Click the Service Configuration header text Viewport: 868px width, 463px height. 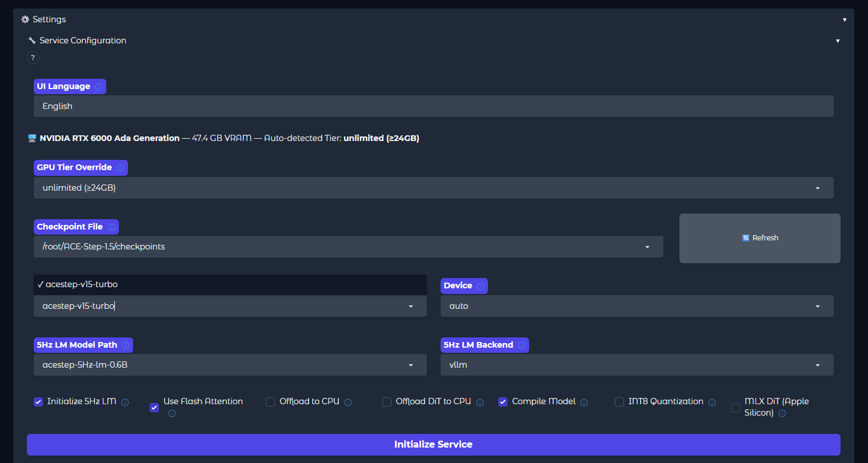tap(83, 41)
